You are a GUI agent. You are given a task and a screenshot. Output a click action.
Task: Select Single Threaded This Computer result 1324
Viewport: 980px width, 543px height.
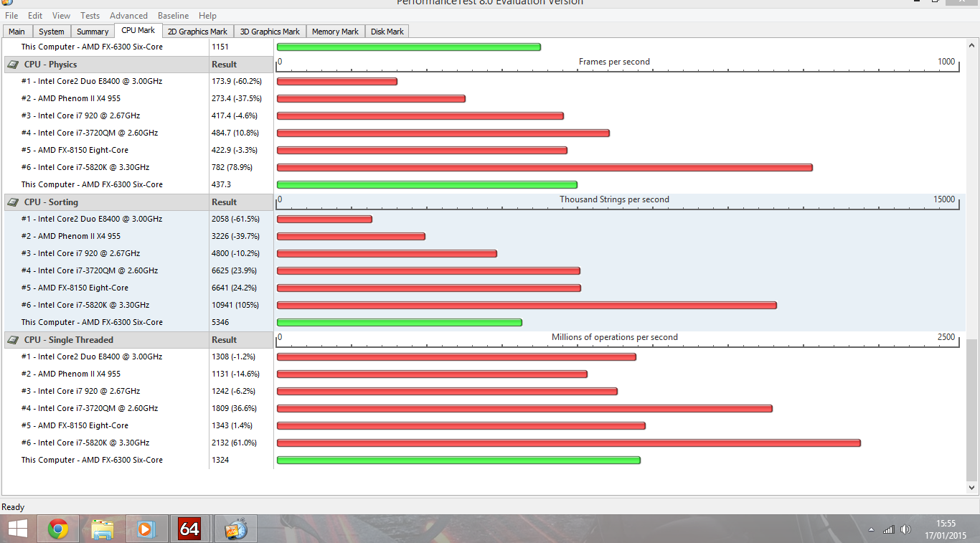pyautogui.click(x=220, y=460)
